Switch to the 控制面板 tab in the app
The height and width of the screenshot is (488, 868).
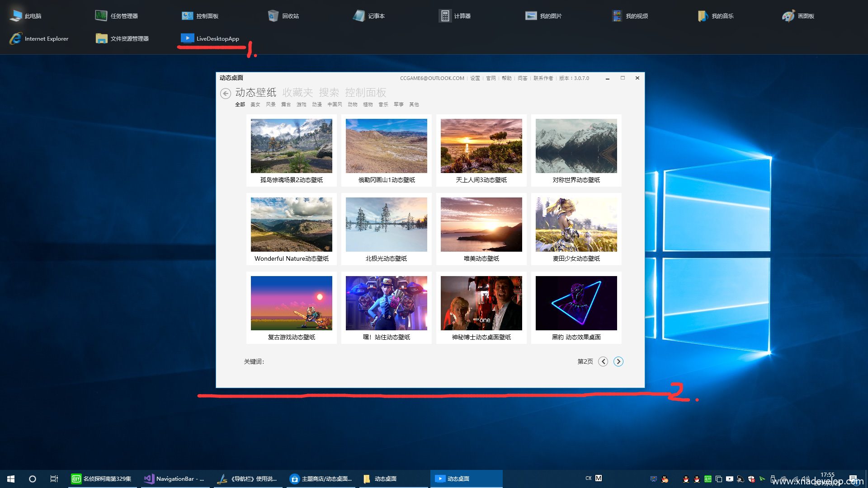click(365, 93)
